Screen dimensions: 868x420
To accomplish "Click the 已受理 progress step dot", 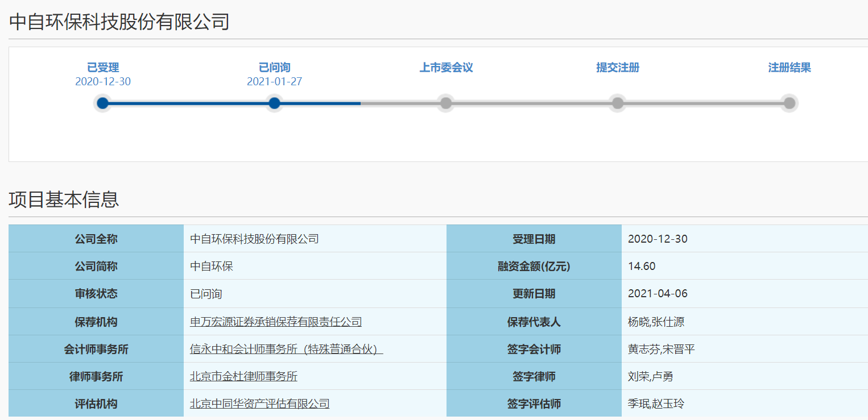I will 102,103.
